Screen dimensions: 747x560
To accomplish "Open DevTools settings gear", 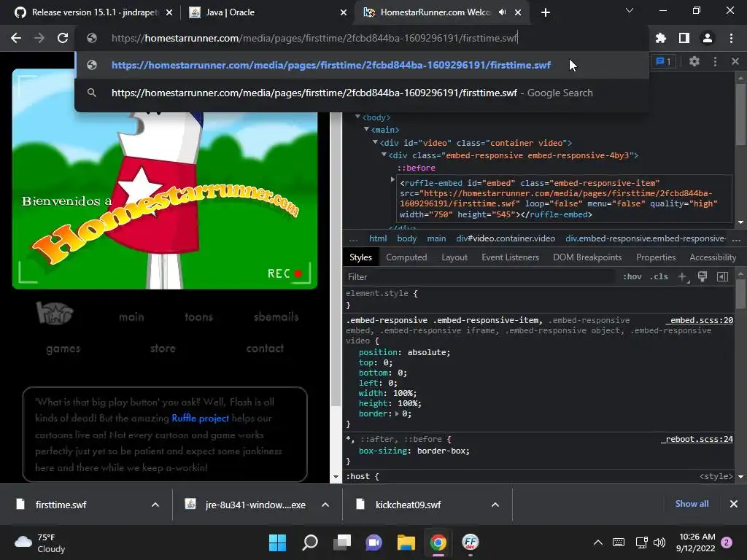I will tap(694, 61).
